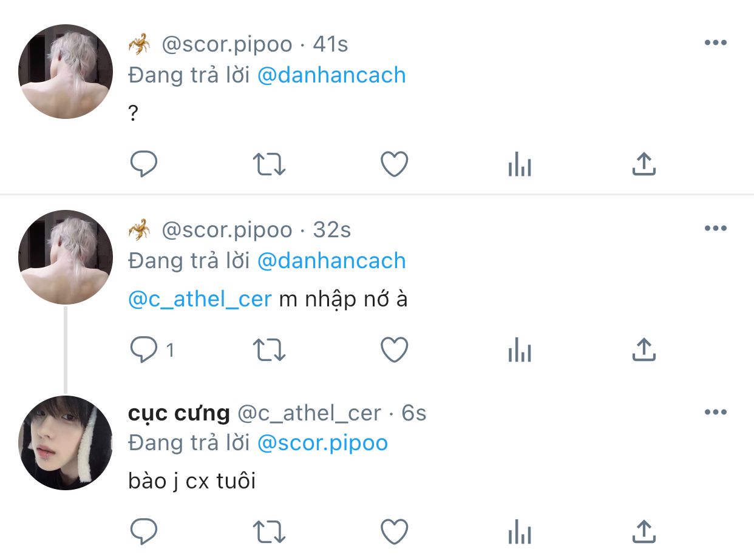The image size is (754, 560).
Task: View analytics of the "?" tweet
Action: pyautogui.click(x=520, y=164)
